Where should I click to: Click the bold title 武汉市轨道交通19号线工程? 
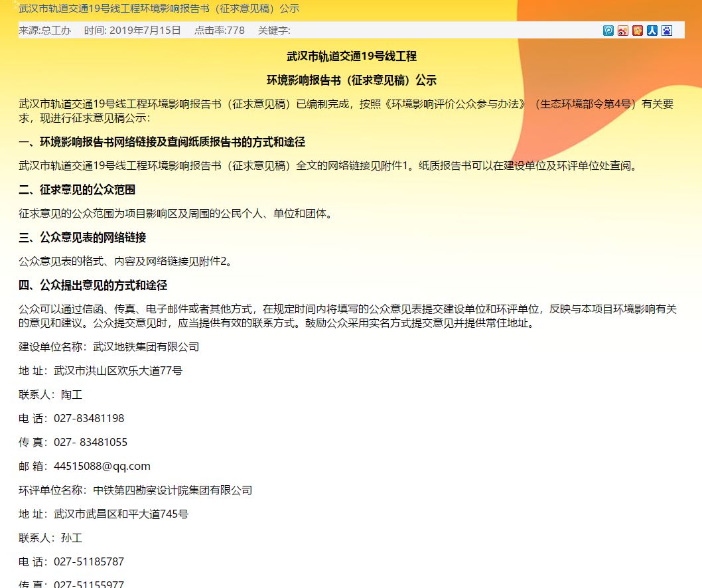point(352,56)
